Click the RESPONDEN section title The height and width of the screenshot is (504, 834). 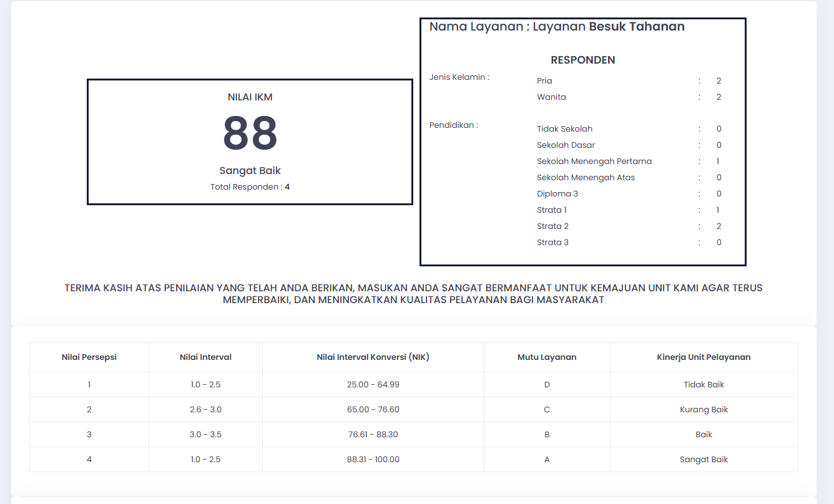coord(583,61)
